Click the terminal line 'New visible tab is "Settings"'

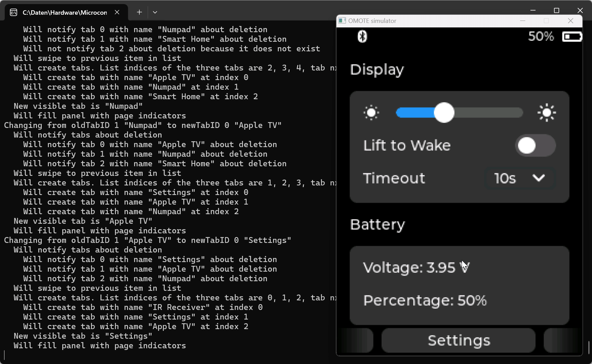[83, 336]
